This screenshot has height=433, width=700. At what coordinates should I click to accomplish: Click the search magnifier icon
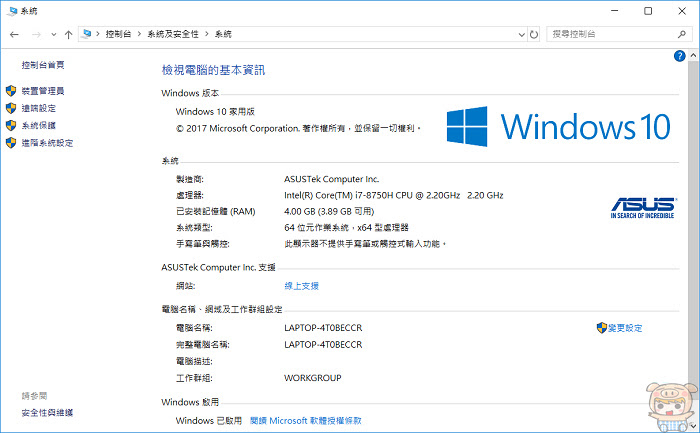682,34
